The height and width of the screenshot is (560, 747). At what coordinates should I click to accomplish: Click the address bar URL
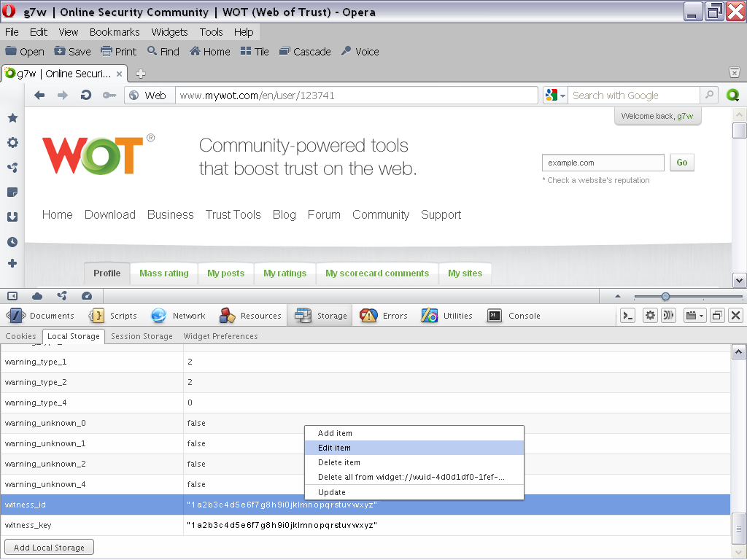[x=357, y=96]
